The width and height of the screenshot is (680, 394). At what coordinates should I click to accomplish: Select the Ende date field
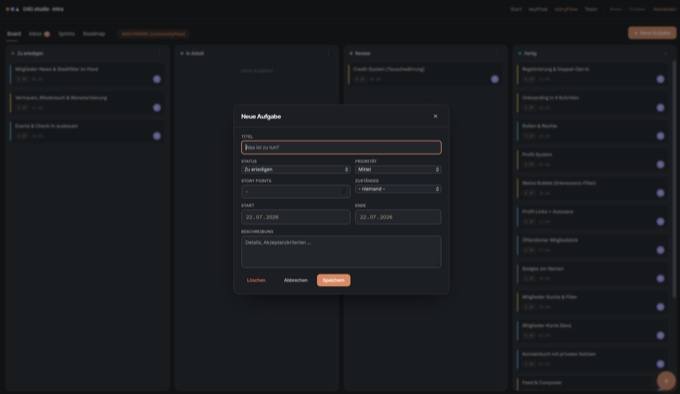(x=398, y=217)
